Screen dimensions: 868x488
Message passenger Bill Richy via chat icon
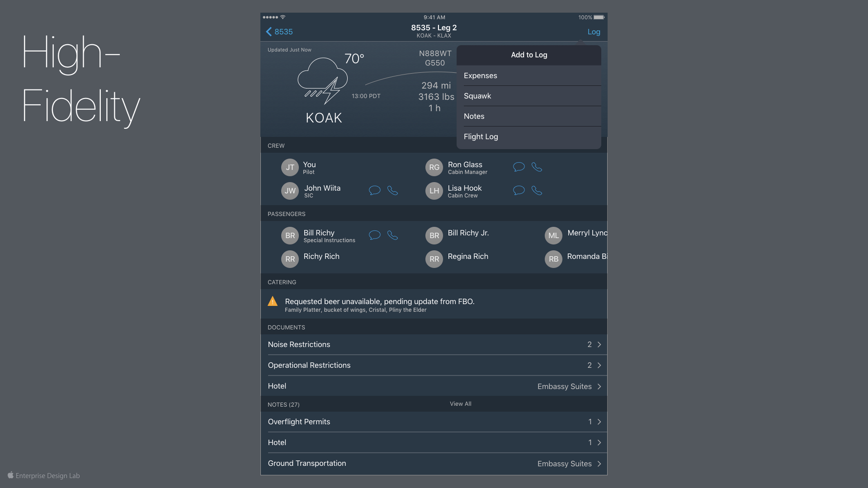(x=374, y=235)
